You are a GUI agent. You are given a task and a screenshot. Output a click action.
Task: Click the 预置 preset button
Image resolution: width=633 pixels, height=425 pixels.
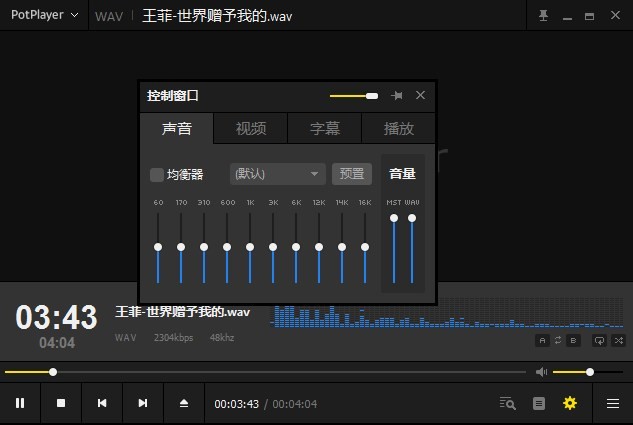pyautogui.click(x=352, y=174)
